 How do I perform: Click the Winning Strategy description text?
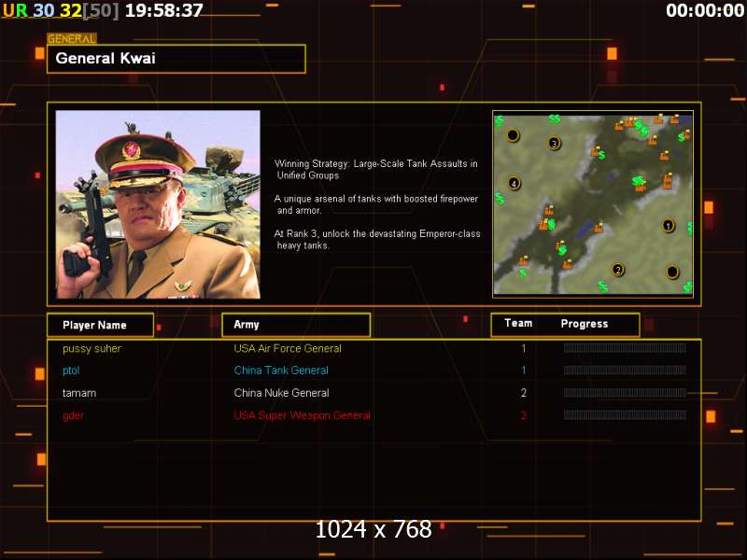pos(376,170)
